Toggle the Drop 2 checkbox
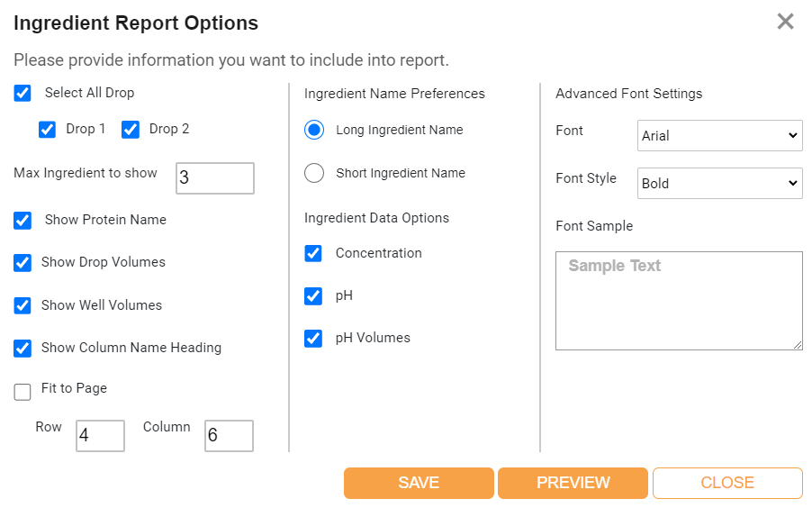This screenshot has width=812, height=508. 131,130
